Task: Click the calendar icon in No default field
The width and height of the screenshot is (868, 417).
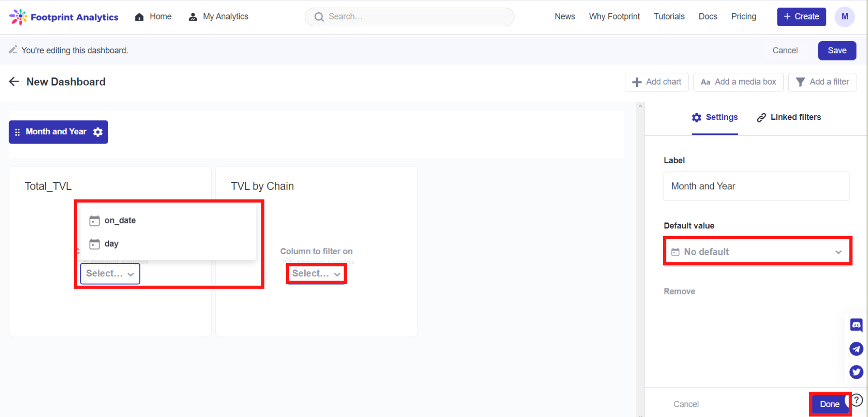Action: point(675,252)
